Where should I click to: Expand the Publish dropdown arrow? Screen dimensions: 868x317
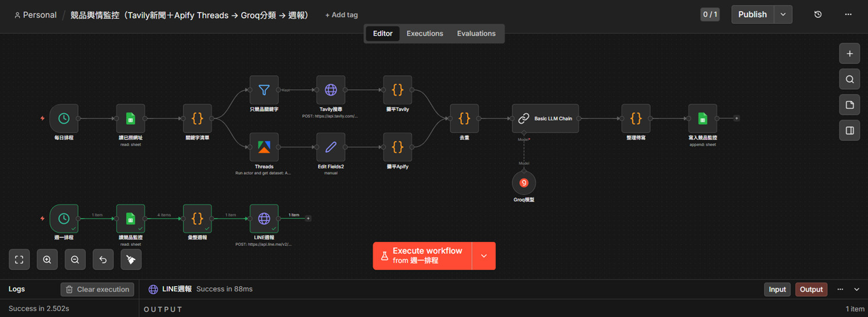783,15
